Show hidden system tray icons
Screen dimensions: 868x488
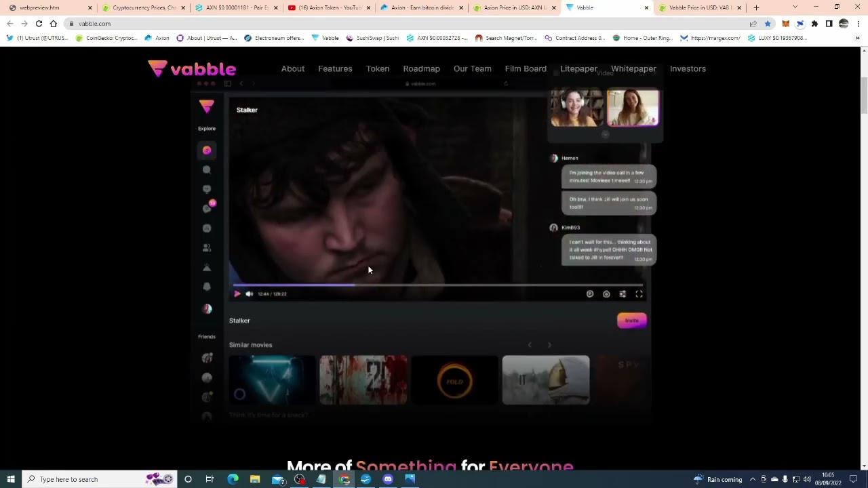point(752,479)
